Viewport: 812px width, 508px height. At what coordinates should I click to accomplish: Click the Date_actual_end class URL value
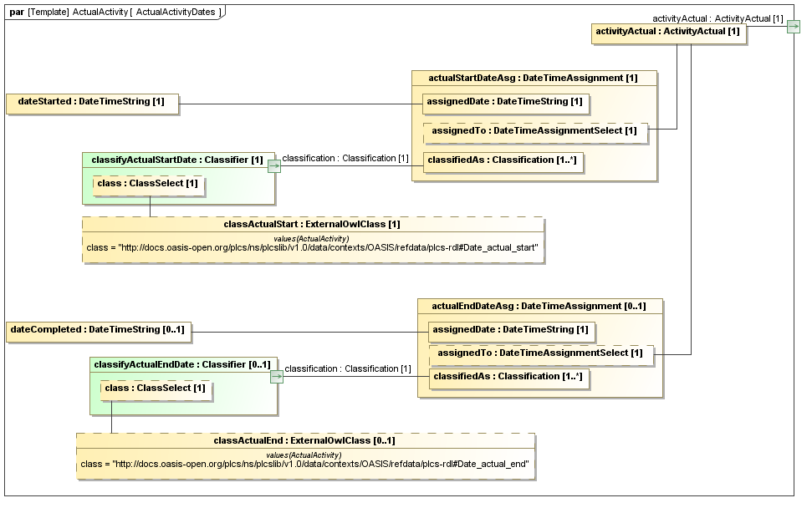(x=305, y=464)
